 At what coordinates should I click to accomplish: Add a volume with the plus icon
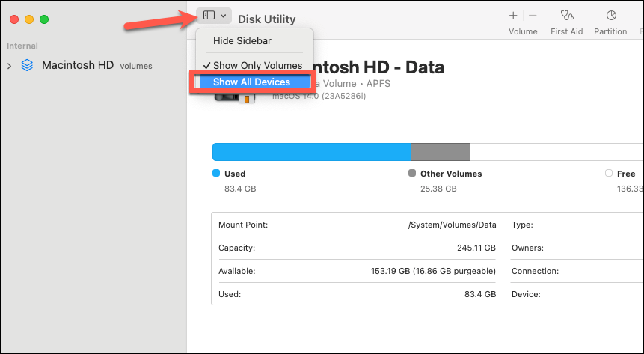(513, 16)
